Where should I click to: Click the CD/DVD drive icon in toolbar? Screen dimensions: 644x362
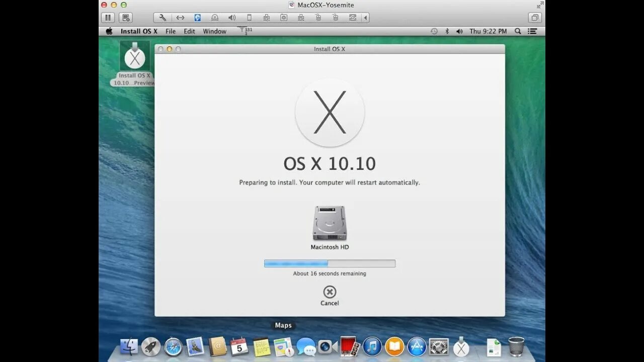click(215, 18)
